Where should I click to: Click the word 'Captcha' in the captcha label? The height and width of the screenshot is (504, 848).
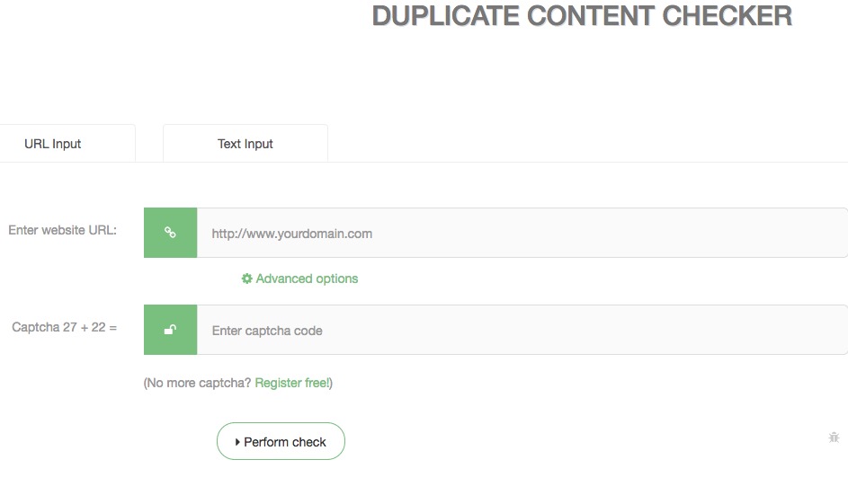[35, 327]
